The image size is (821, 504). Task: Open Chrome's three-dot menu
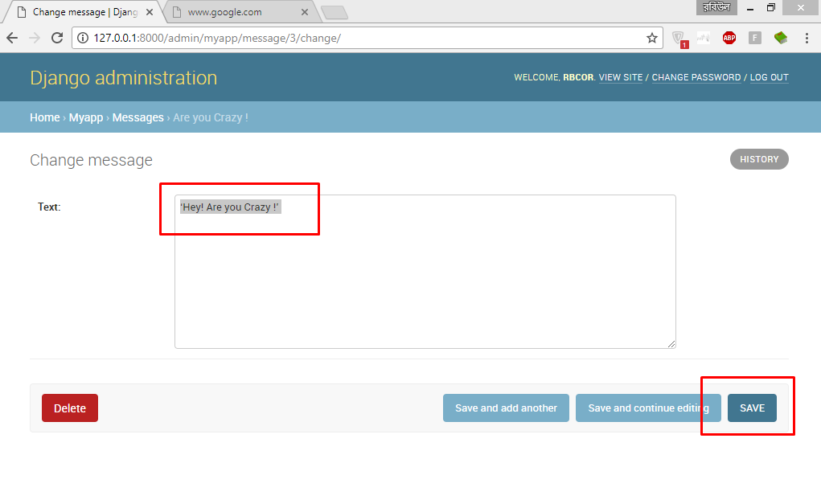click(807, 38)
